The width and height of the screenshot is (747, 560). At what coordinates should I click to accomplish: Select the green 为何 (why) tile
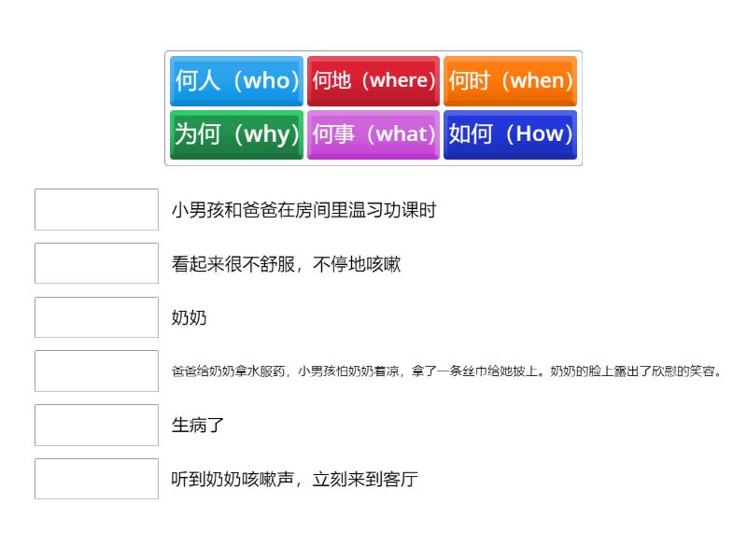coord(236,134)
